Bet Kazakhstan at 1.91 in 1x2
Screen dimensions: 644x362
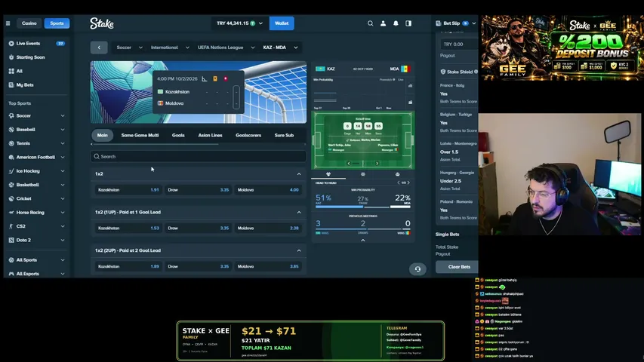pos(128,190)
